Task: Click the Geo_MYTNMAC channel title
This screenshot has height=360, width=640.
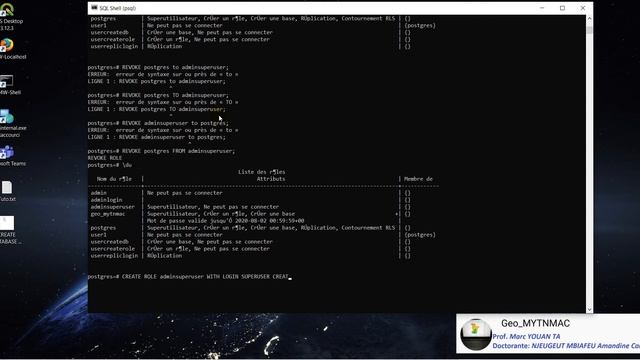Action: pos(535,323)
